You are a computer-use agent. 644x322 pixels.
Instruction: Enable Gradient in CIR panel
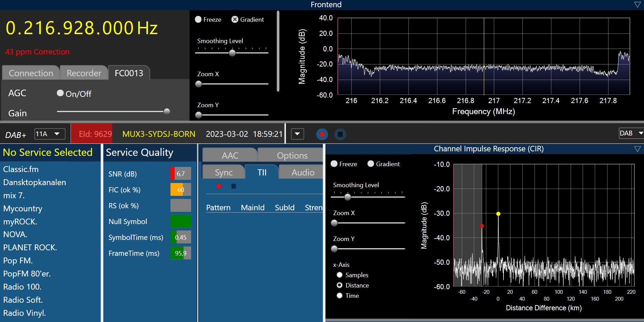(x=371, y=164)
